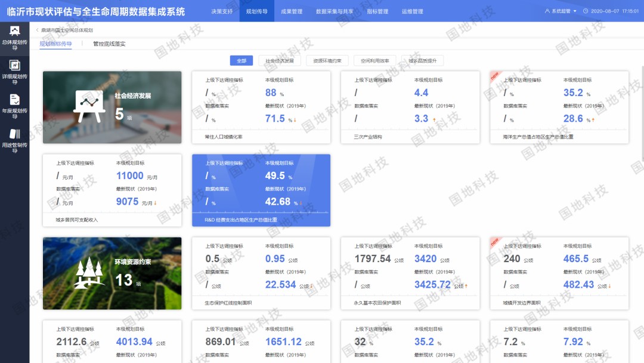Screen dimensions: 644x363
Task: Select the 全部 filter button
Action: point(241,60)
